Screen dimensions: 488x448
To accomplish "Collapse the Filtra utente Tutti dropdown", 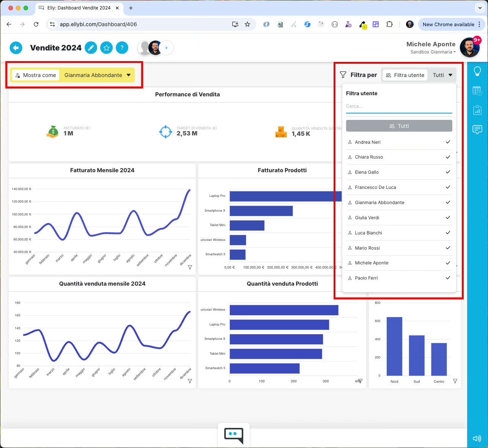I will (442, 75).
